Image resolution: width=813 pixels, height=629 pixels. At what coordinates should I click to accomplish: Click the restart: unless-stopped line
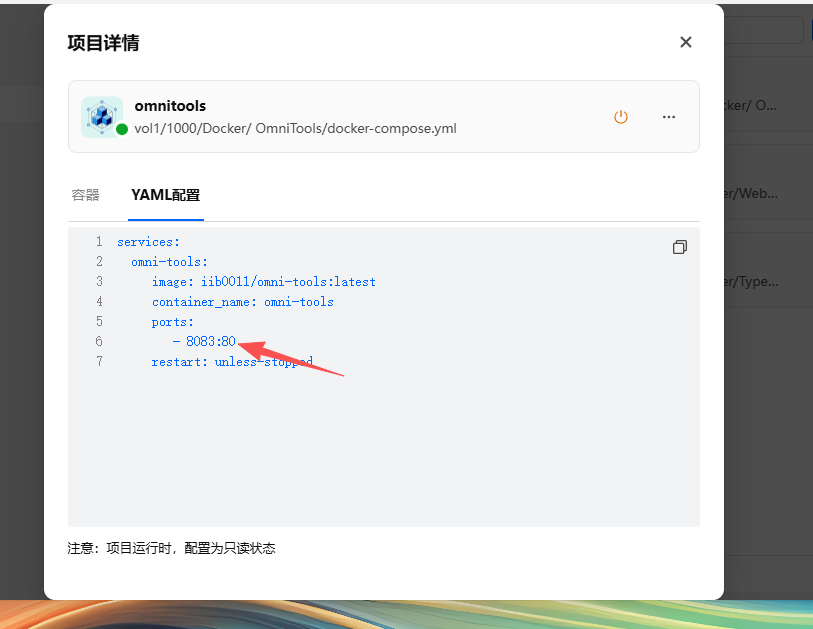232,361
